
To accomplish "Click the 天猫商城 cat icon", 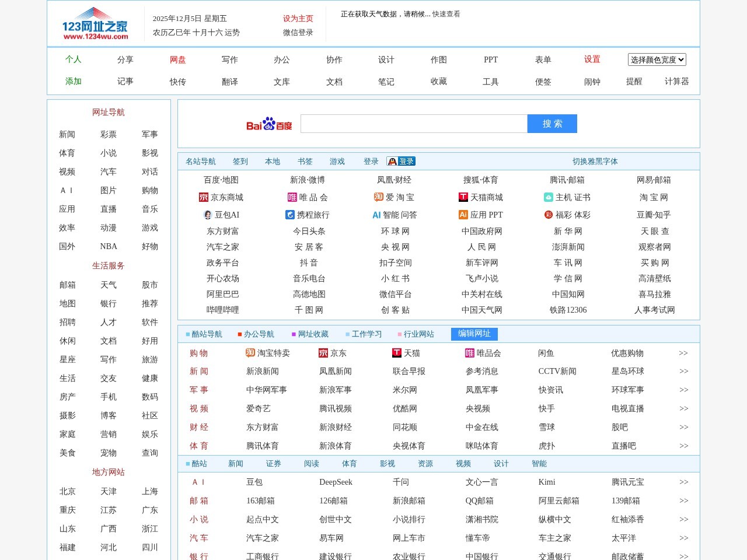I will [x=462, y=197].
